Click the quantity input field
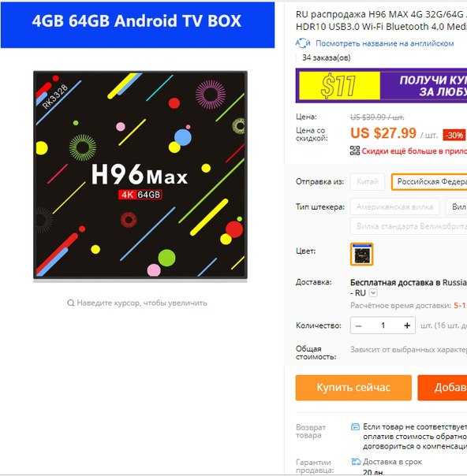 click(x=383, y=325)
